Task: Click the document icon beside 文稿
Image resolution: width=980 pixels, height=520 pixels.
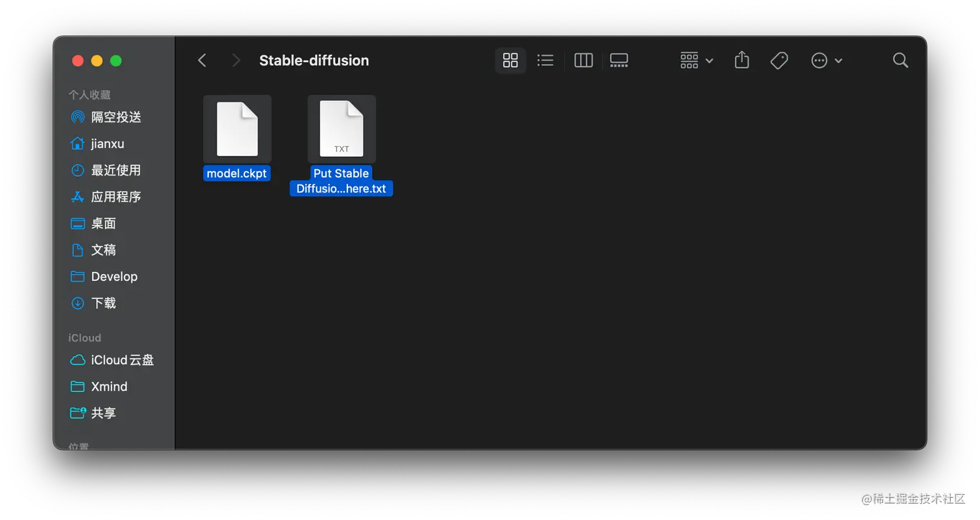Action: click(78, 250)
